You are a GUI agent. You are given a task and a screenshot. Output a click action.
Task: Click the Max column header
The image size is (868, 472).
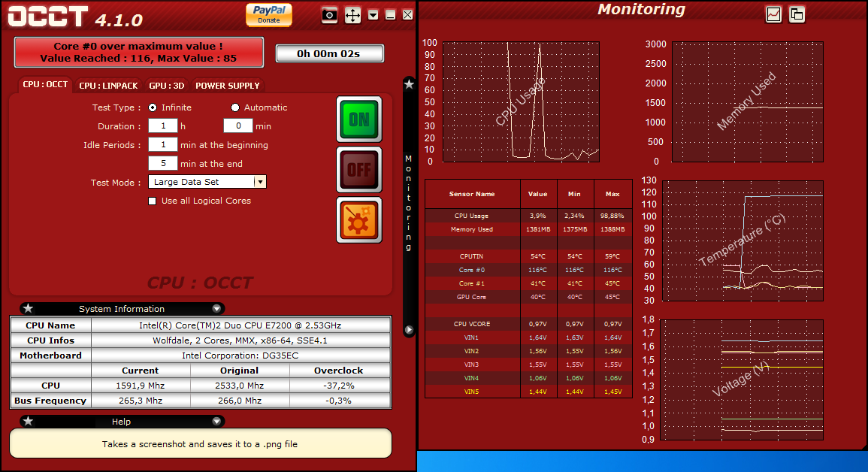tap(612, 194)
